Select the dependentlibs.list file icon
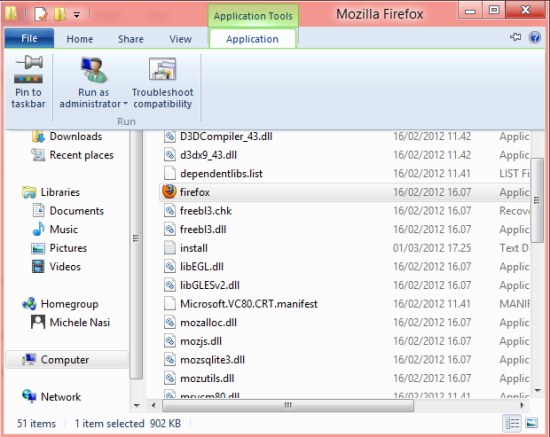This screenshot has width=550, height=437. tap(170, 173)
